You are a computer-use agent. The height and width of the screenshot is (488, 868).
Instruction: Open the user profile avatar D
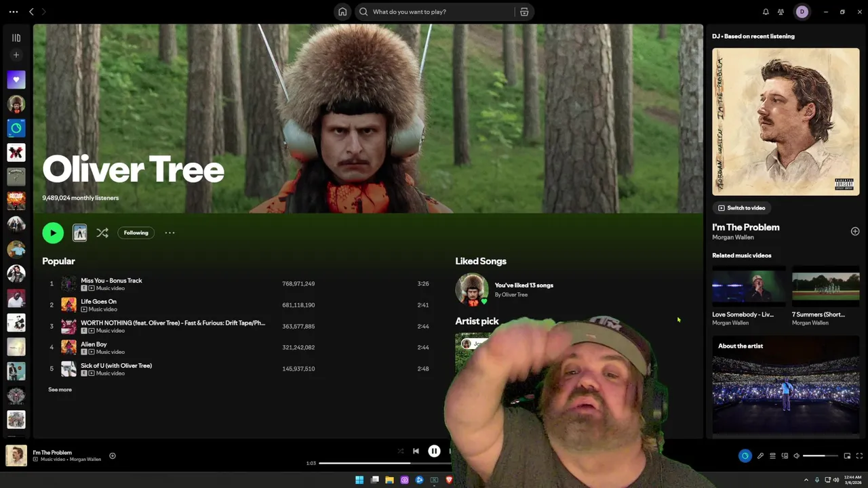(x=802, y=12)
